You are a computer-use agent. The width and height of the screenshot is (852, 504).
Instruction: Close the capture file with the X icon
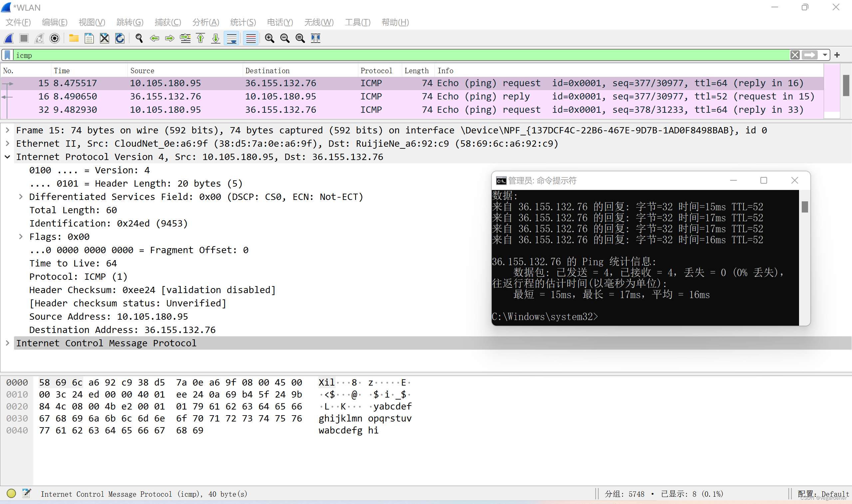click(x=104, y=38)
